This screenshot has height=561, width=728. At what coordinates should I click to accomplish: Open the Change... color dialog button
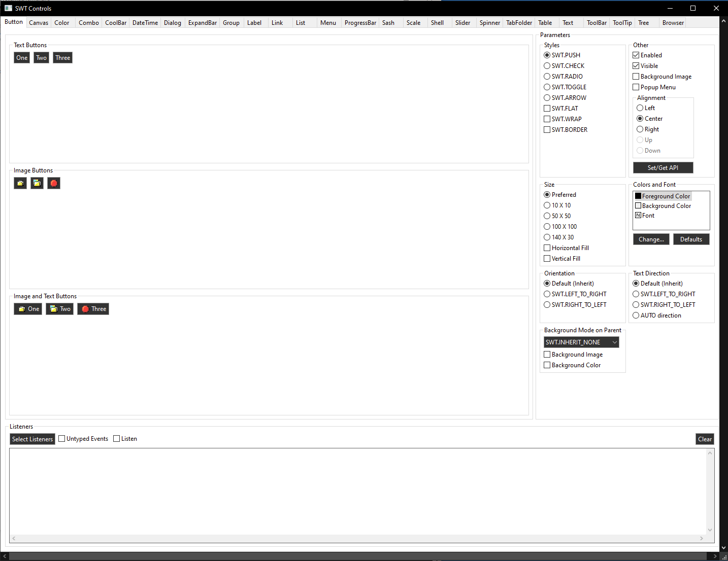coord(651,239)
